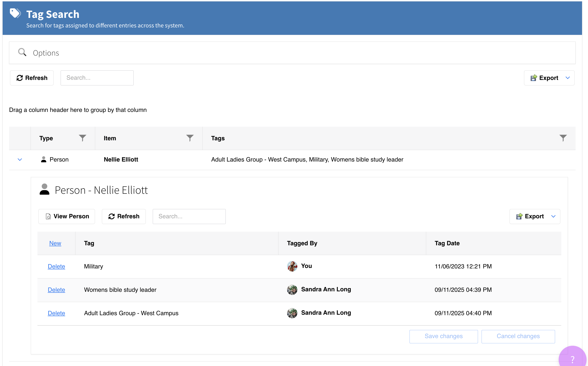The image size is (588, 366).
Task: Open top Export dropdown arrow
Action: [x=567, y=78]
